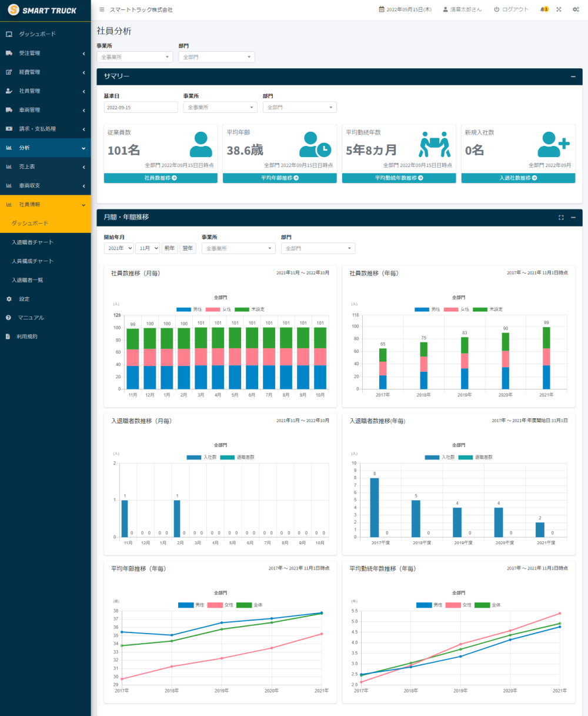Collapse the サマリー panel with minus icon

pos(573,76)
